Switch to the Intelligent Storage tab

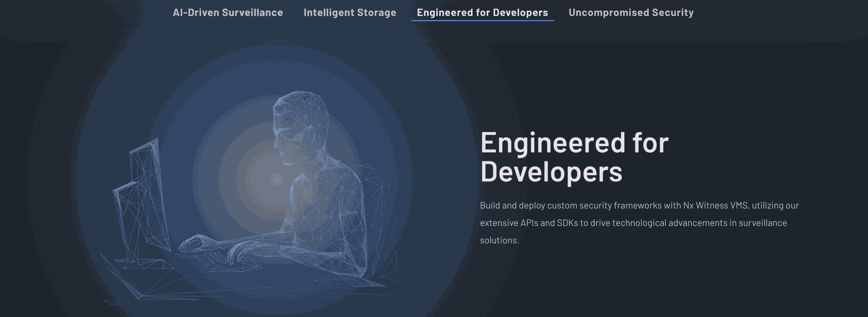point(349,13)
